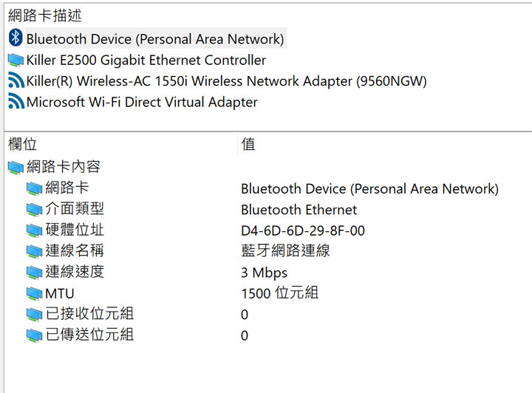Click the MAC address value D4-6D-6D-29-8F-00

[x=303, y=230]
